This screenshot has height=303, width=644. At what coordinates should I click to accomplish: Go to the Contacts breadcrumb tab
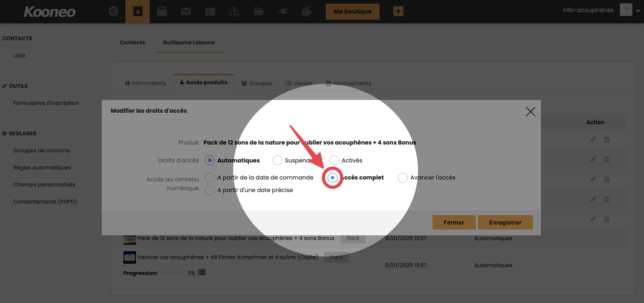tap(132, 43)
